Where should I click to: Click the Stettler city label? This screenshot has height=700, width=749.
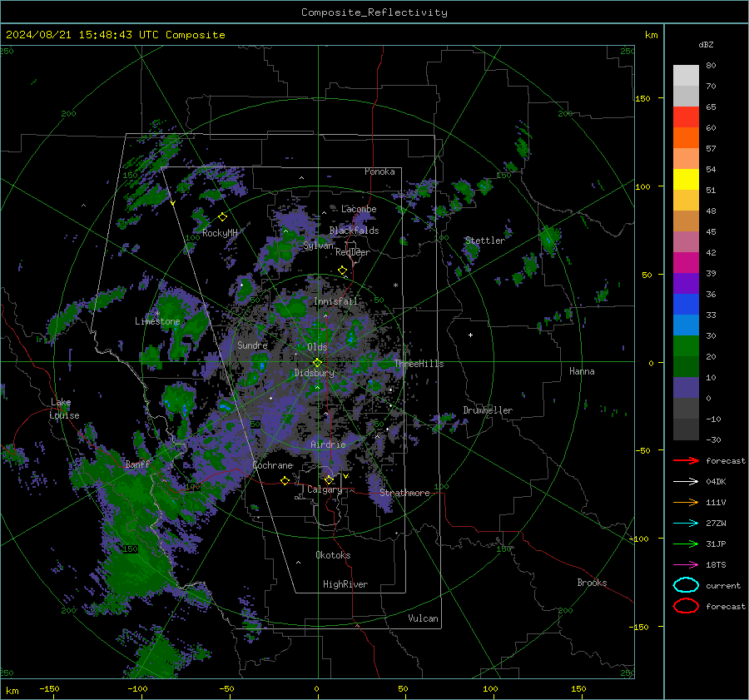coord(485,241)
